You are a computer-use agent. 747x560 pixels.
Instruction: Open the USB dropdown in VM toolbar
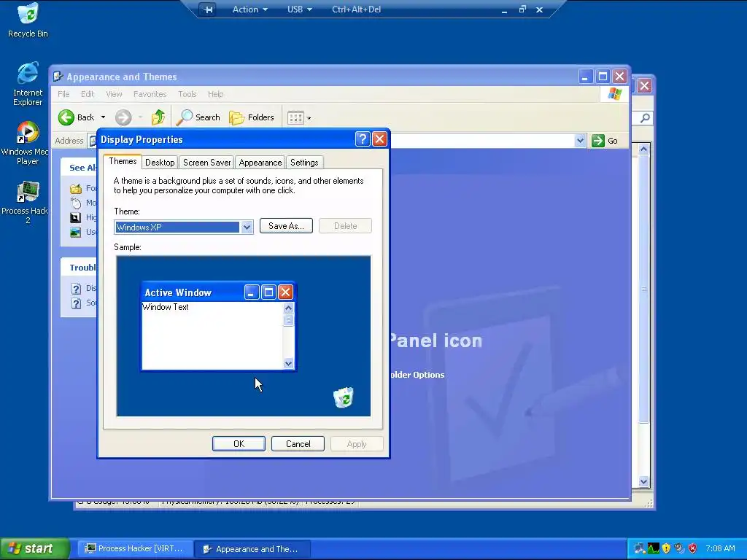point(300,9)
